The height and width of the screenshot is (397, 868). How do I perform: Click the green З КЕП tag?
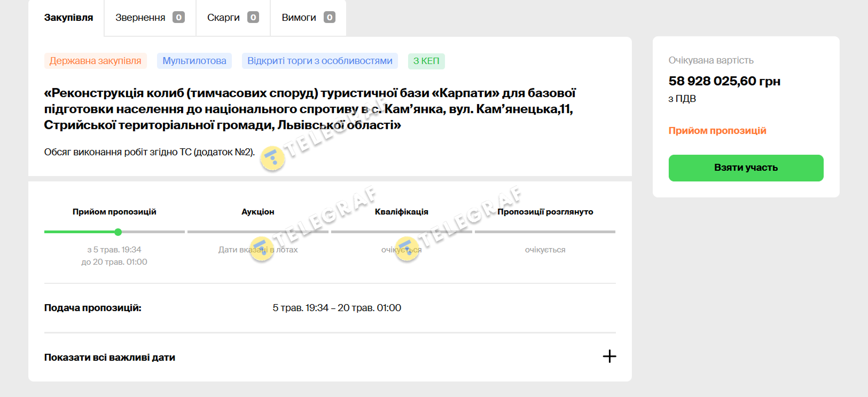426,61
